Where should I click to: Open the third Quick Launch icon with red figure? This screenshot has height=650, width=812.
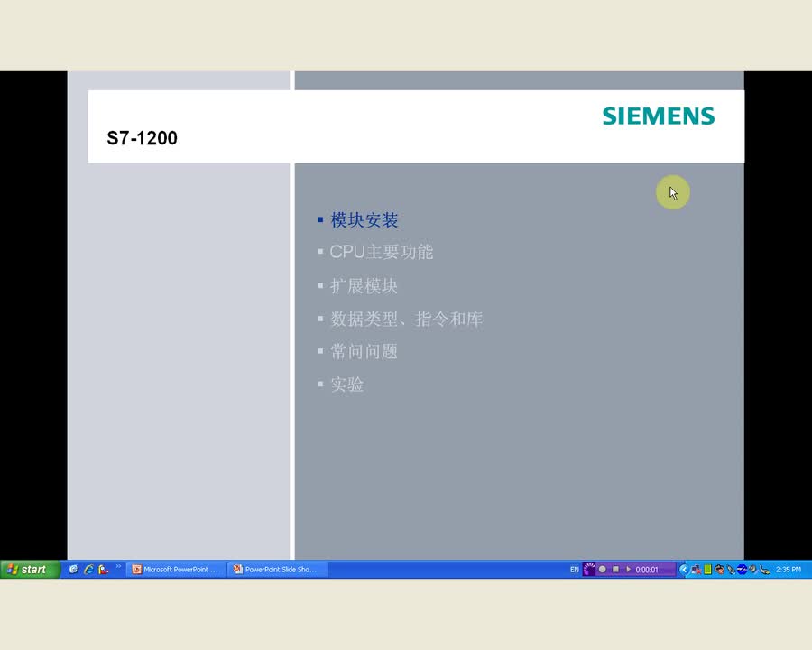point(104,569)
